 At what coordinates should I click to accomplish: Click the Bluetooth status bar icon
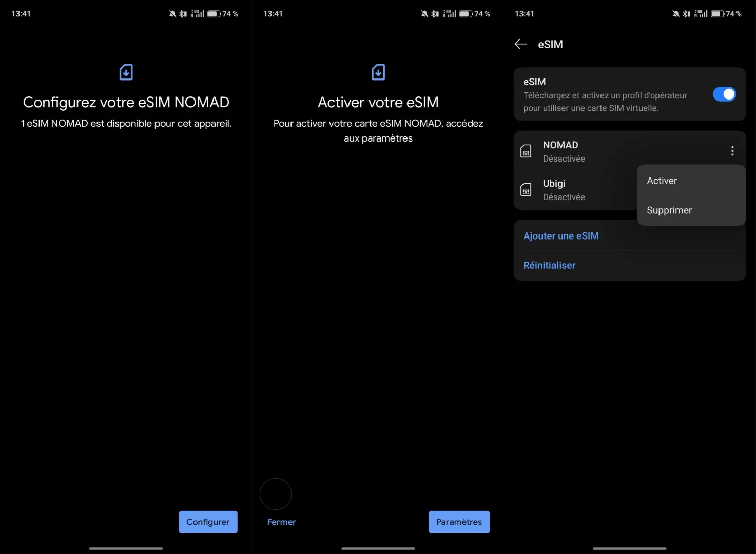pos(686,14)
